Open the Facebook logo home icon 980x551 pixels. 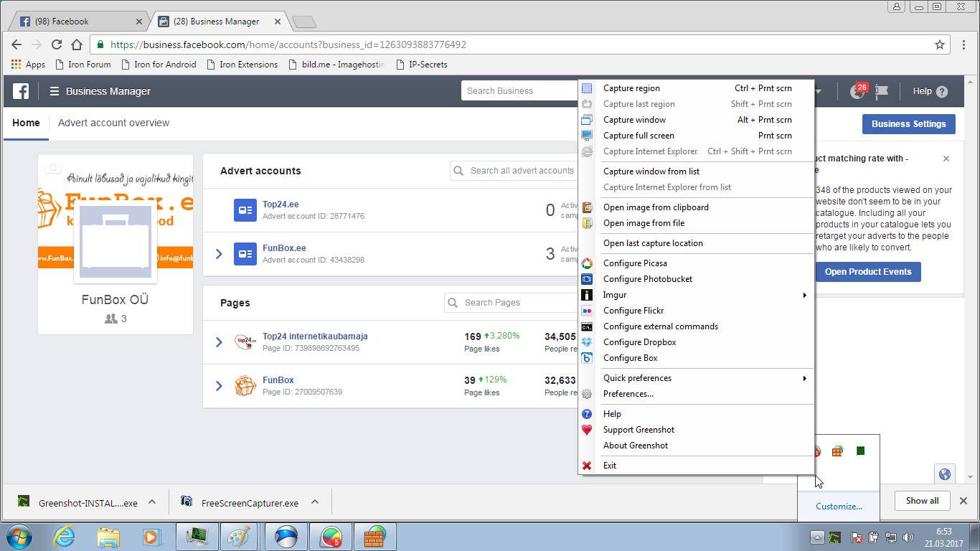21,91
